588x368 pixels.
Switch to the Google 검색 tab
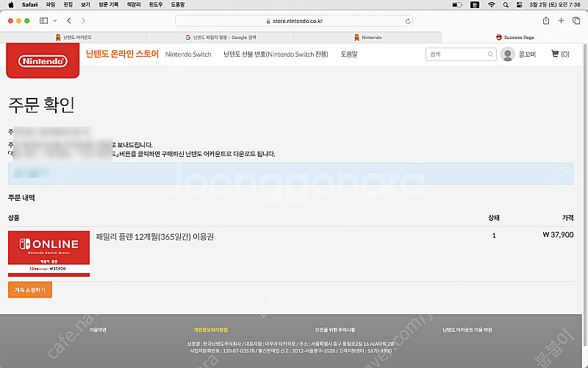220,38
